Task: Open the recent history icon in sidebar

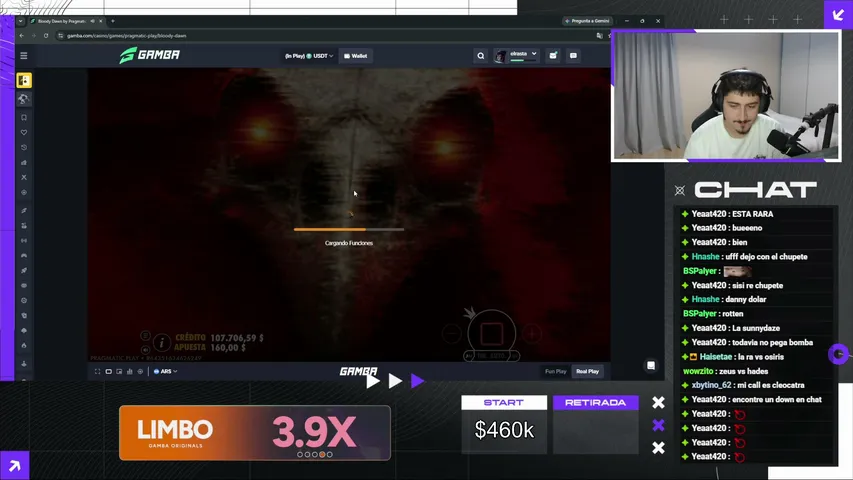Action: coord(24,147)
